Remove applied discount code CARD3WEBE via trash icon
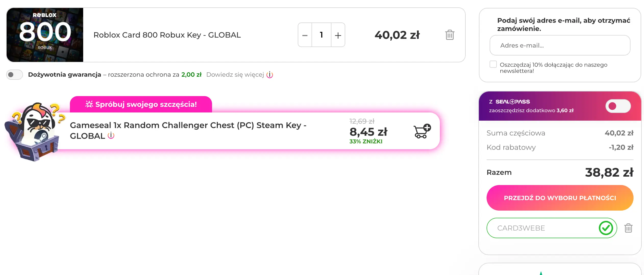The image size is (644, 275). (628, 228)
